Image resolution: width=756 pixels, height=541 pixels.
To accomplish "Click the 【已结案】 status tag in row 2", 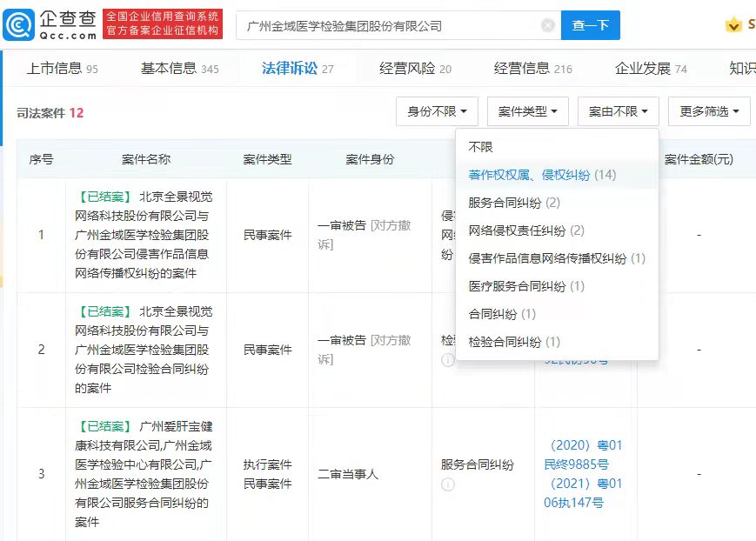I will point(104,311).
